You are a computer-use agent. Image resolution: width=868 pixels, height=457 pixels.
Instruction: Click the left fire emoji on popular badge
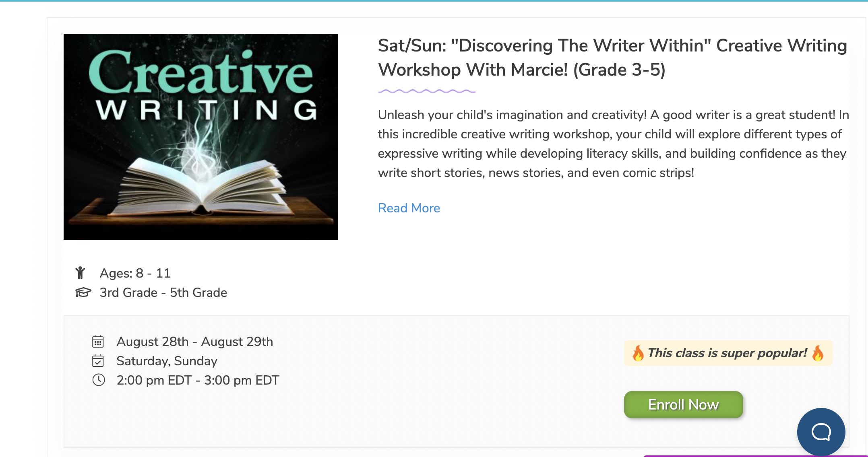pyautogui.click(x=638, y=353)
